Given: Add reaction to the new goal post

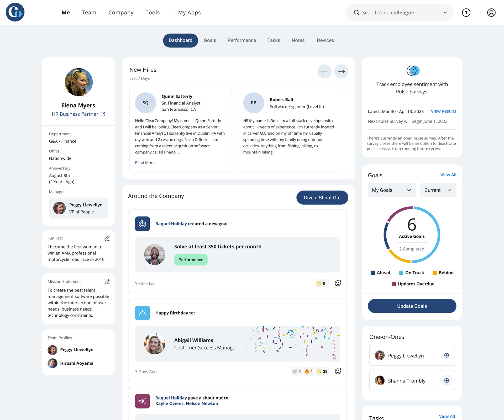Looking at the screenshot, I should coord(338,283).
